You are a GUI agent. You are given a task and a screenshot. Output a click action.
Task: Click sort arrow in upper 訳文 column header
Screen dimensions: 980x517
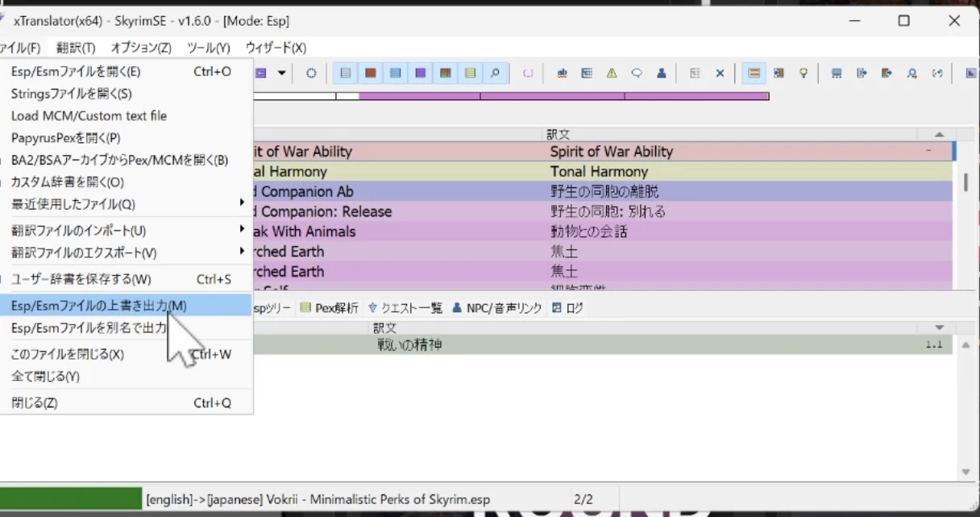click(939, 135)
